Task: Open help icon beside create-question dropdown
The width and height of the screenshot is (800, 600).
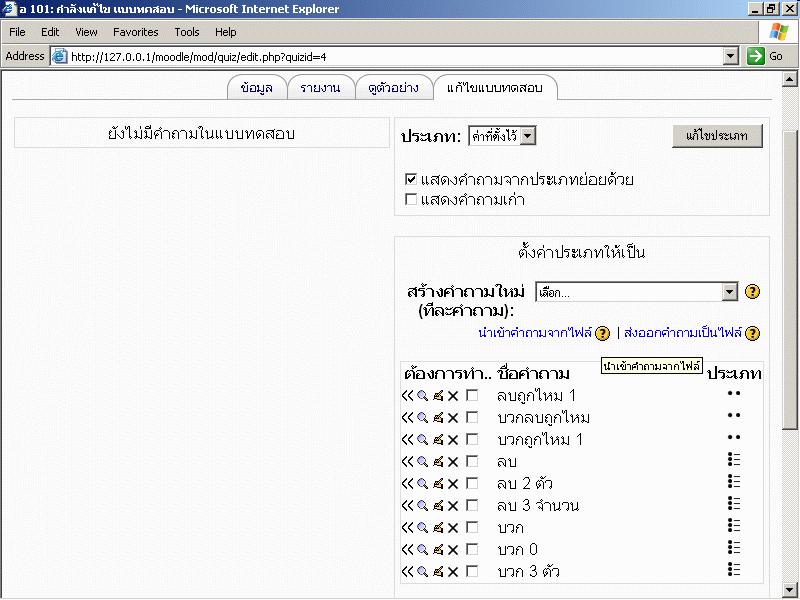Action: tap(753, 292)
